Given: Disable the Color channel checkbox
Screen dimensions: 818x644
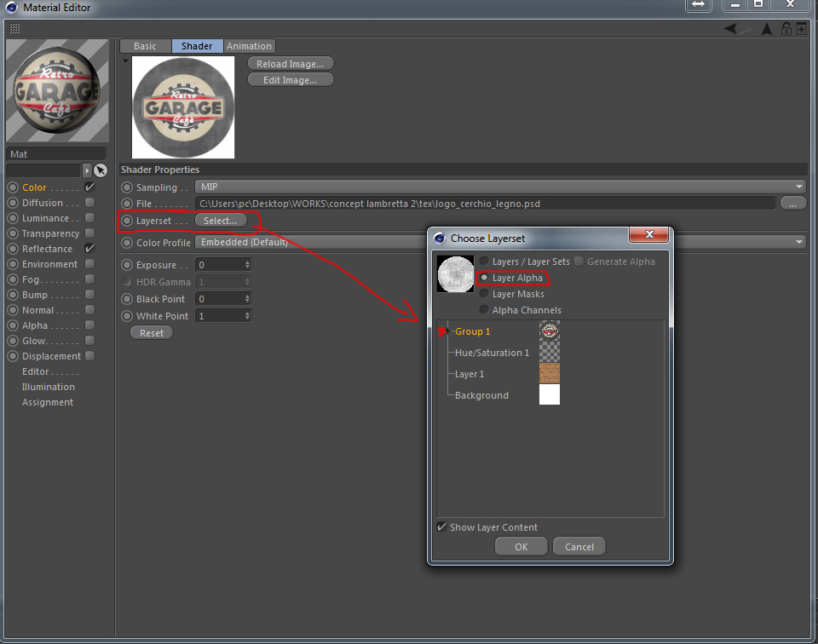Looking at the screenshot, I should (x=89, y=187).
